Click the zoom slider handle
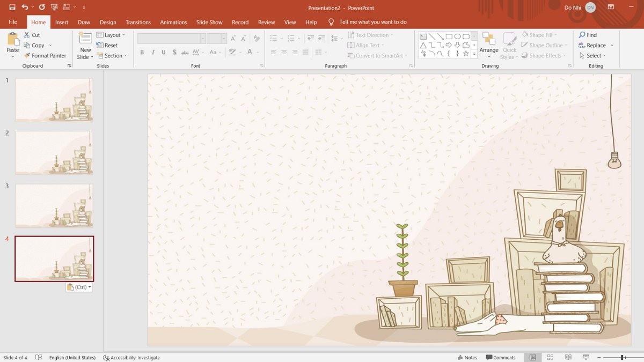The width and height of the screenshot is (644, 362). (623, 358)
